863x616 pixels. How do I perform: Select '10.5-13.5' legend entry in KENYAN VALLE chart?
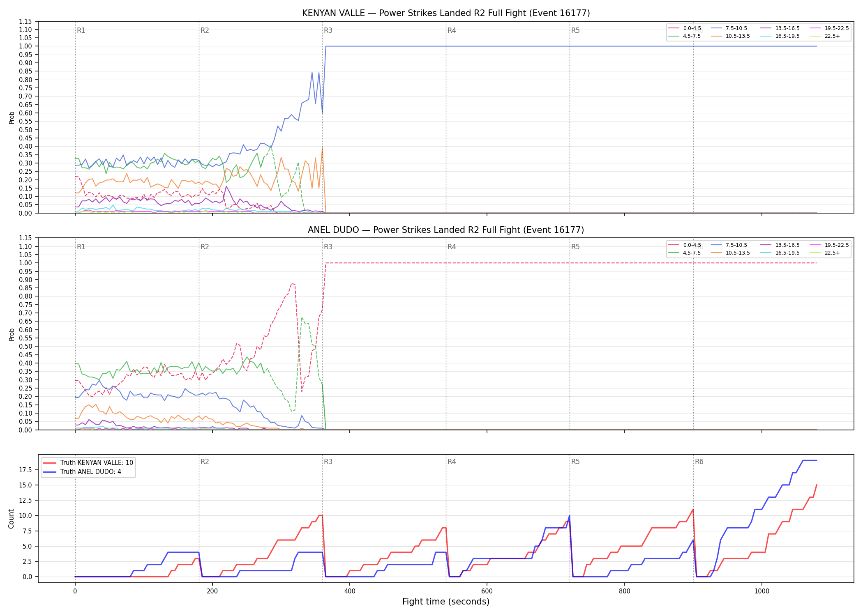pyautogui.click(x=730, y=36)
